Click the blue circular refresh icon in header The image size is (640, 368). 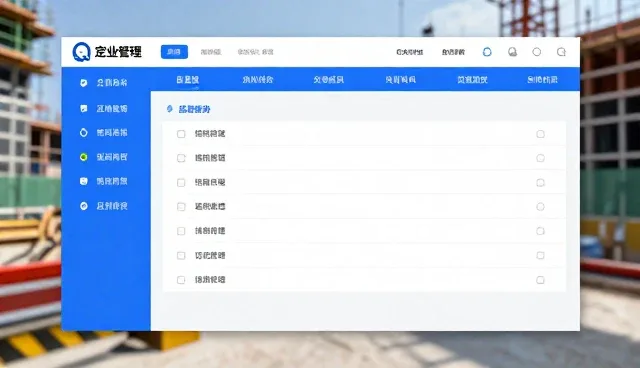coord(487,52)
